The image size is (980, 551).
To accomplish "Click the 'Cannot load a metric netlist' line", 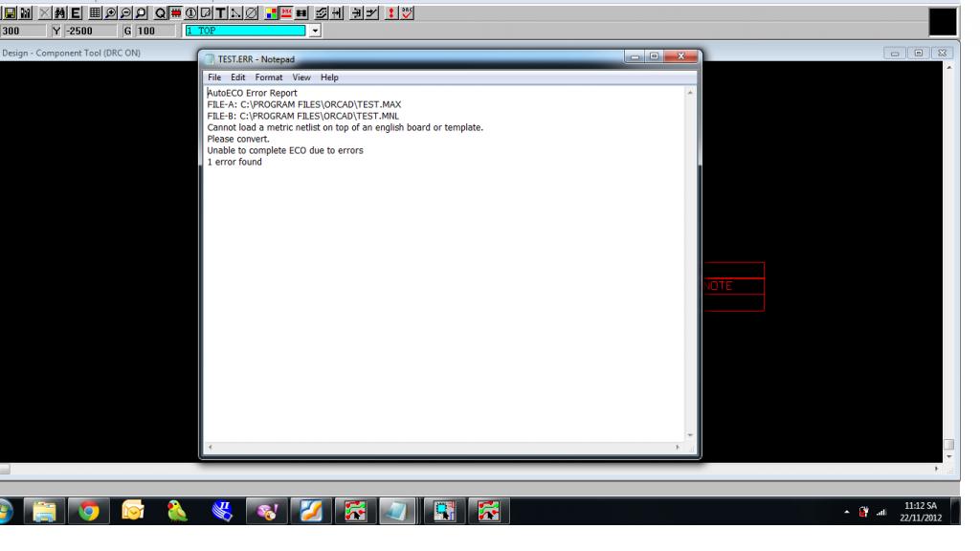I will click(345, 127).
